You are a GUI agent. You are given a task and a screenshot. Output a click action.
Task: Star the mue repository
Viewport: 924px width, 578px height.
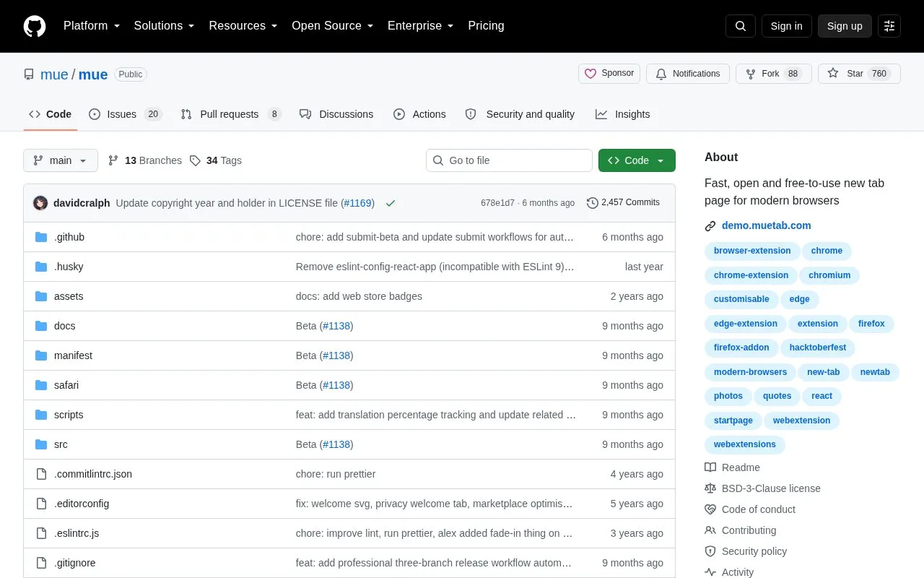859,74
